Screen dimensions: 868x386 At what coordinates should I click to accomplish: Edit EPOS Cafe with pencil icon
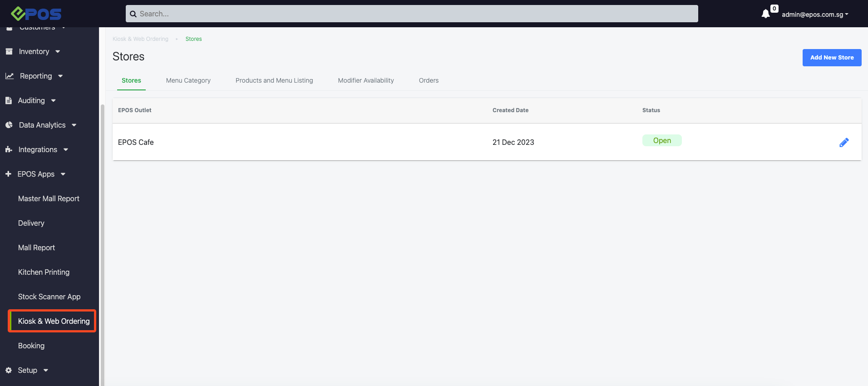(x=844, y=143)
